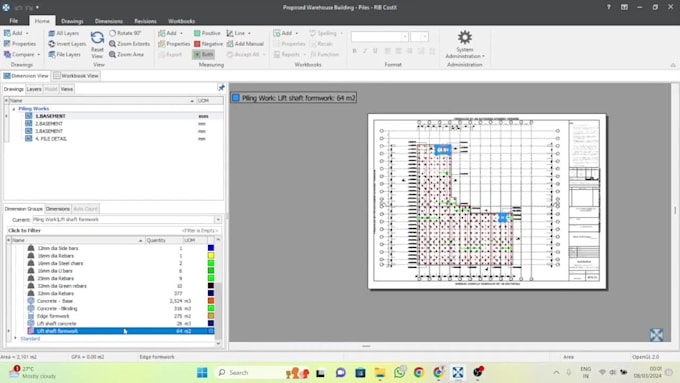680x383 pixels.
Task: Collapse the Piling Works tree node
Action: click(x=14, y=109)
